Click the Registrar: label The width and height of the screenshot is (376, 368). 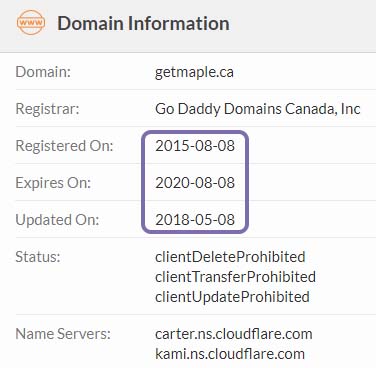(x=47, y=109)
